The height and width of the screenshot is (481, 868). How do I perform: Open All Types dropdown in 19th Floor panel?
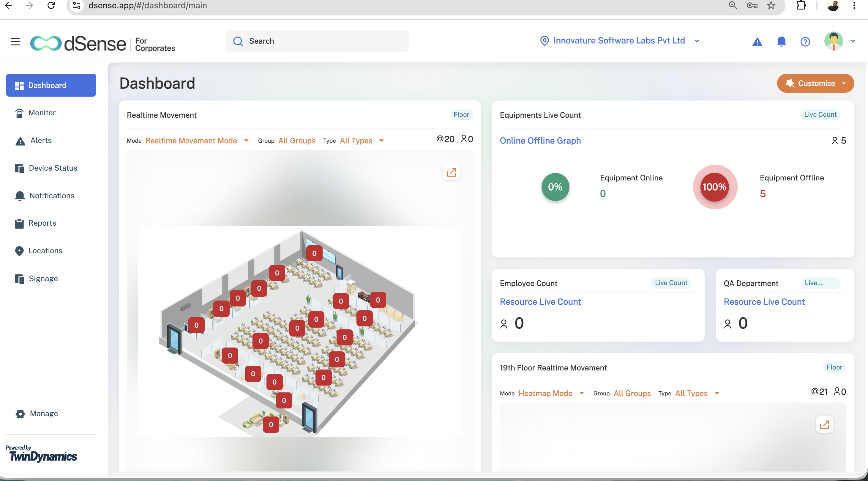click(697, 393)
